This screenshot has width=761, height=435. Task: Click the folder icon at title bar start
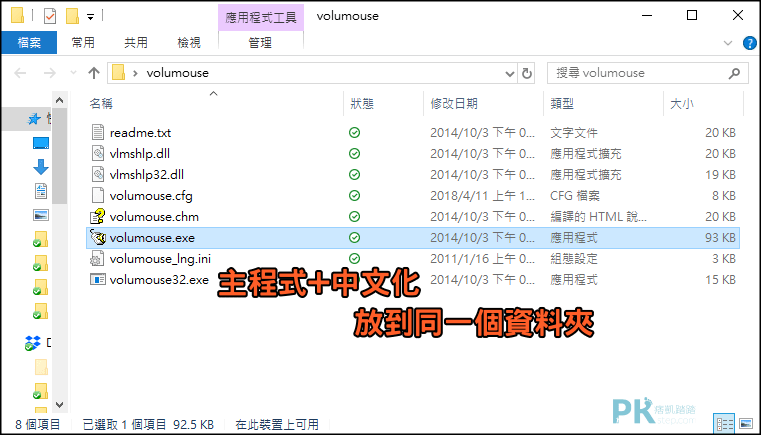(x=17, y=16)
